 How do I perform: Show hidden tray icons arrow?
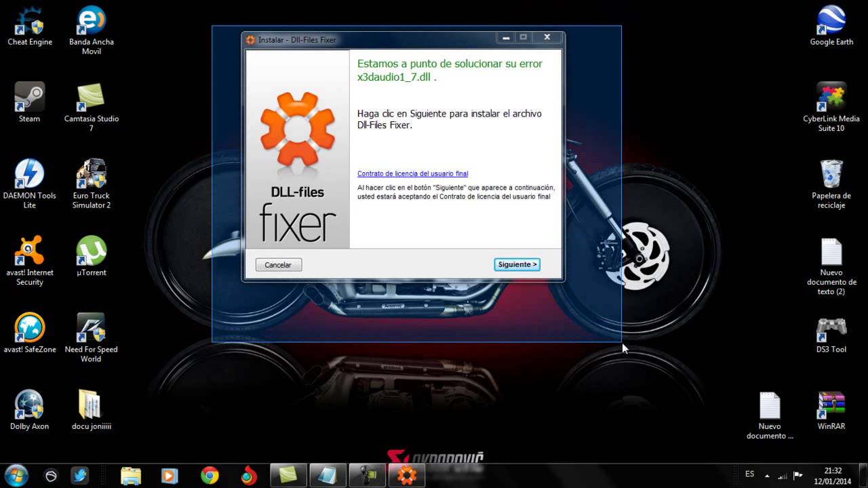coord(767,476)
